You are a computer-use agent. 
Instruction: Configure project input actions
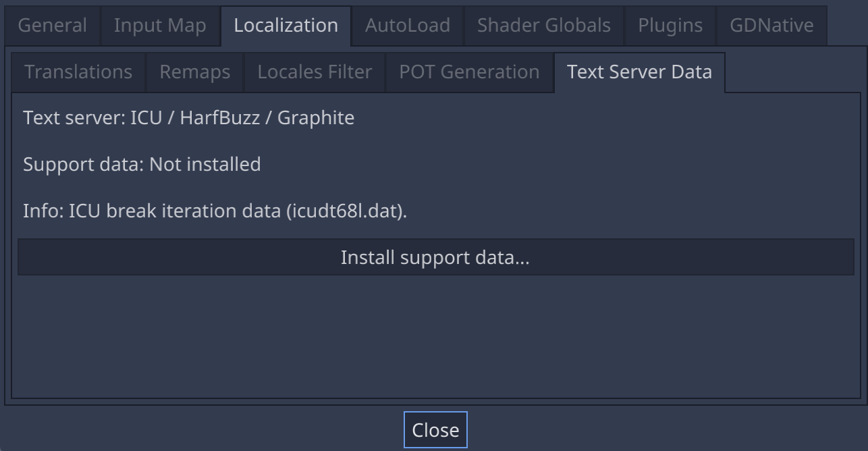160,25
